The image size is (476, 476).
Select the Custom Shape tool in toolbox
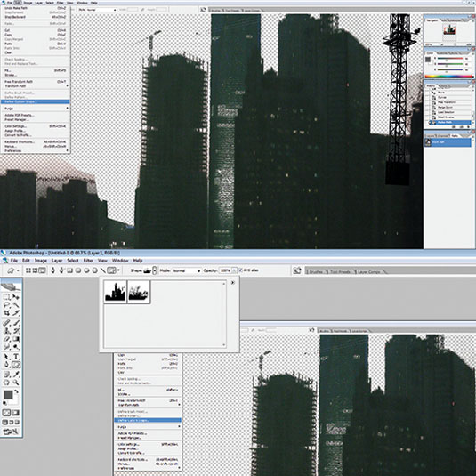click(x=16, y=365)
